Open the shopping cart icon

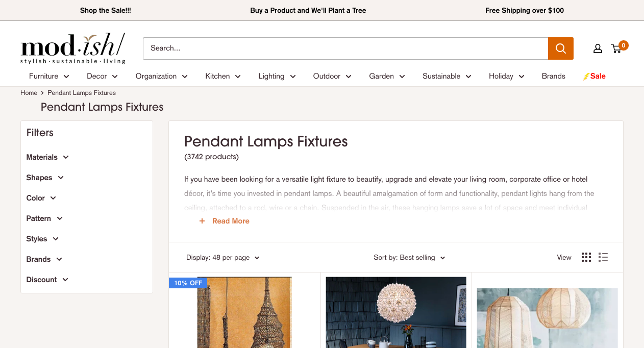point(616,48)
